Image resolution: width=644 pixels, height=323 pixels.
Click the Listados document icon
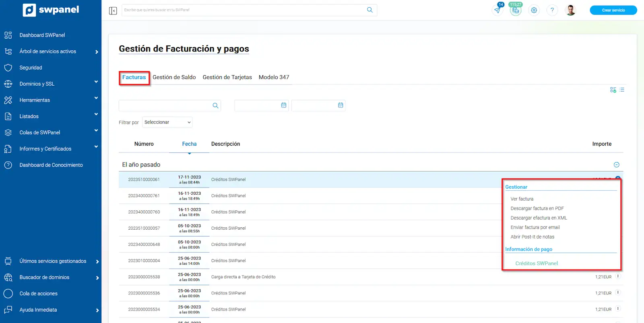tap(8, 116)
